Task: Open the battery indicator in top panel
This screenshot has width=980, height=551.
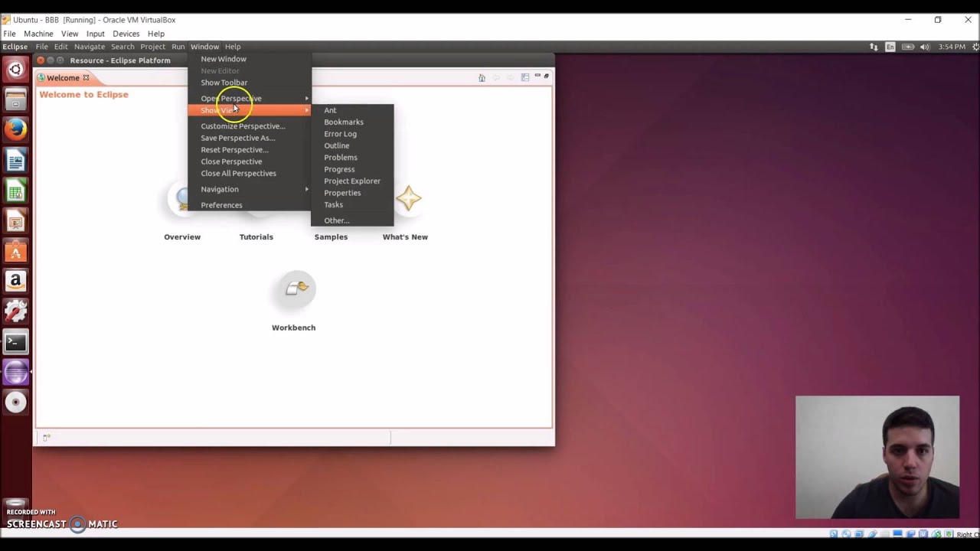Action: [908, 47]
